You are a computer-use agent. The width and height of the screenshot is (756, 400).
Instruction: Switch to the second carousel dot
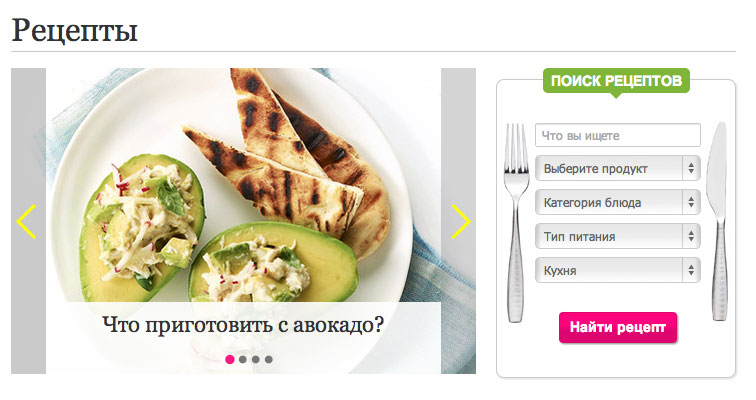(243, 359)
